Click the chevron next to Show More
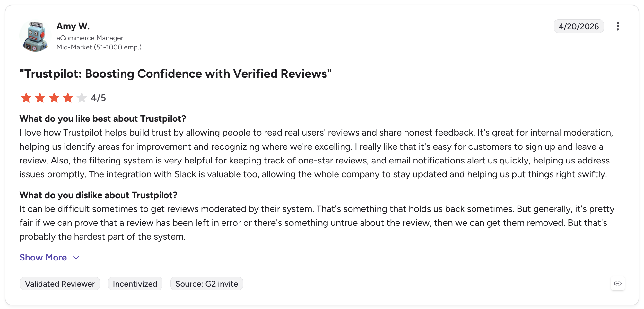The height and width of the screenshot is (309, 644). (x=76, y=258)
